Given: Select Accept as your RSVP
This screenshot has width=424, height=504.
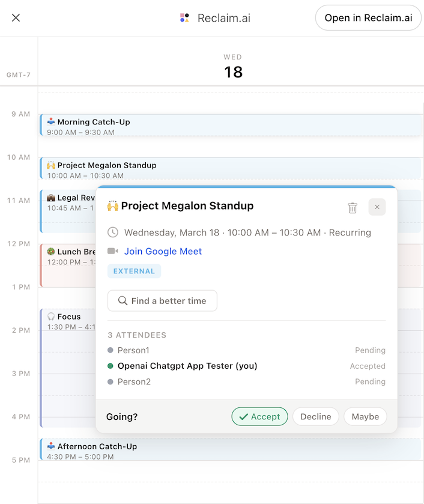Looking at the screenshot, I should coord(259,416).
